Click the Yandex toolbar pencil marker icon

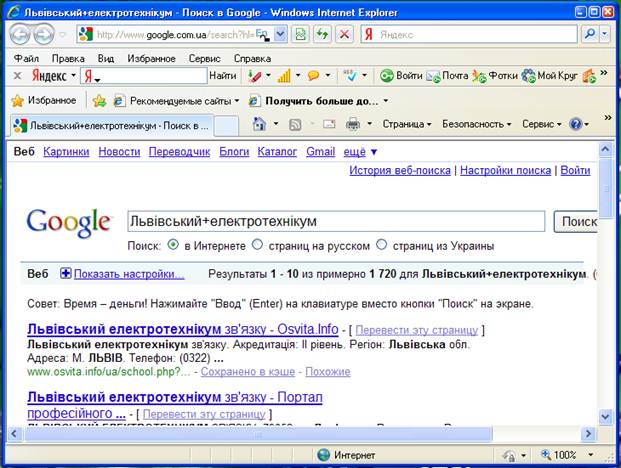(255, 75)
